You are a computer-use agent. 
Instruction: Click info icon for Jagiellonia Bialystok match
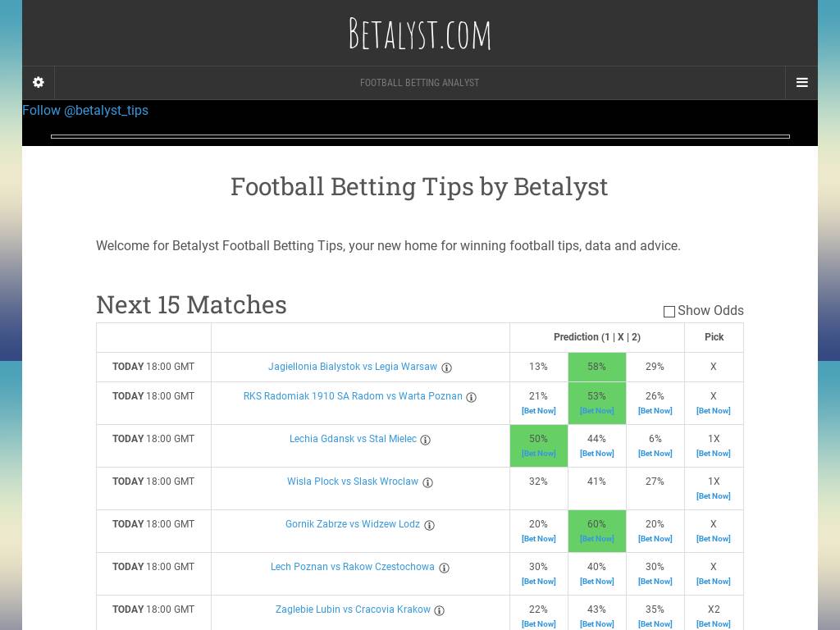point(447,367)
